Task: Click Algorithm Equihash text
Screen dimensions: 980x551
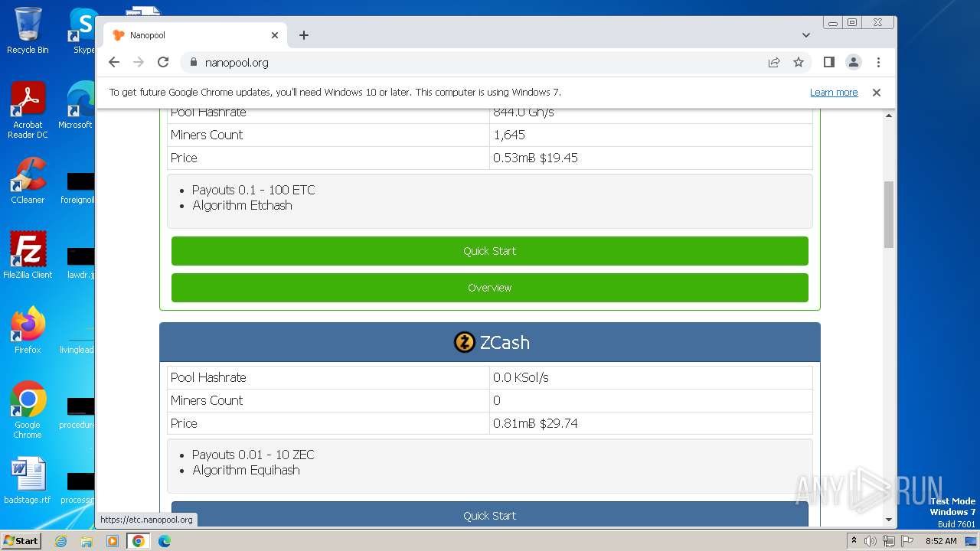Action: (x=246, y=470)
